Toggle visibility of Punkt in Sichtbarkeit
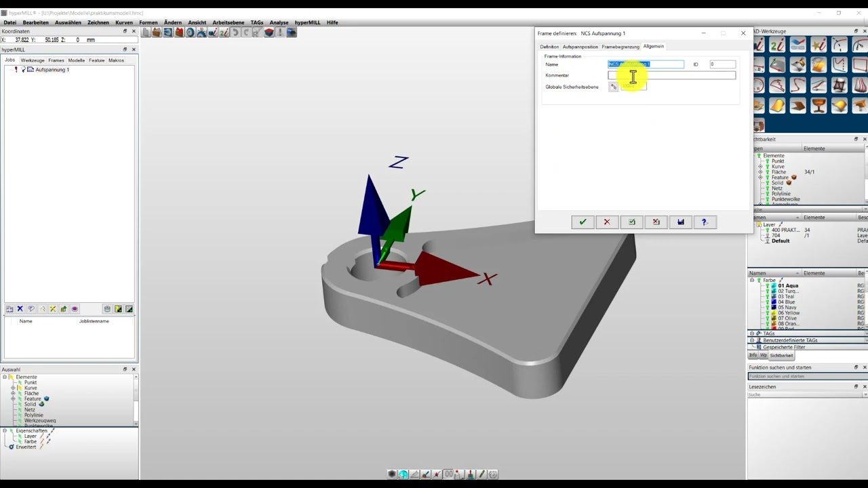This screenshot has width=868, height=488. (x=768, y=161)
